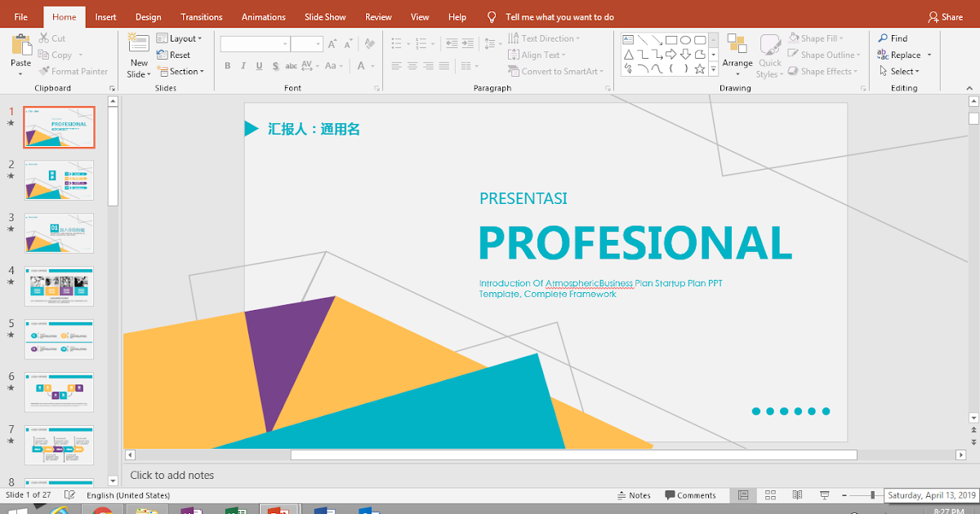980x514 pixels.
Task: Open Replace dropdown arrow
Action: pos(929,55)
